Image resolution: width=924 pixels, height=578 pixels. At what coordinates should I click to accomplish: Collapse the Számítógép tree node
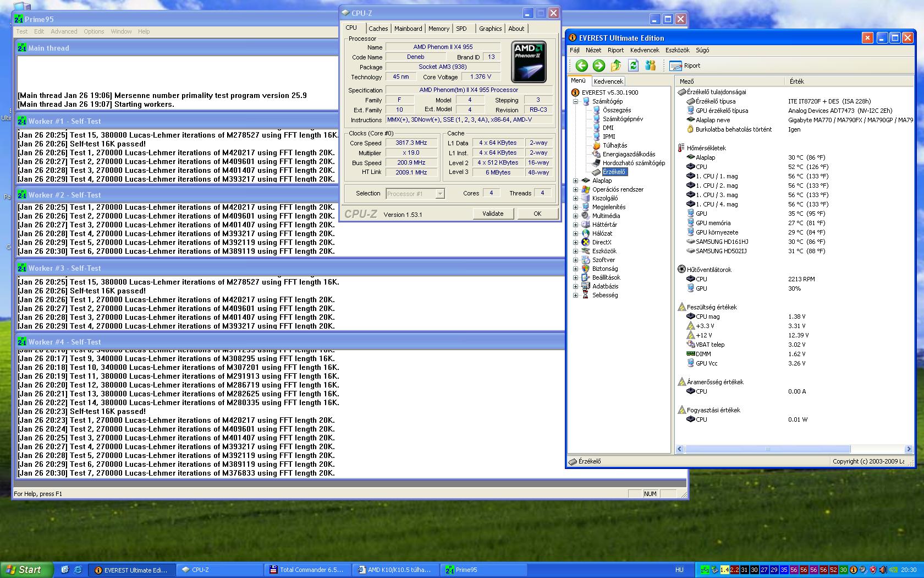tap(575, 101)
